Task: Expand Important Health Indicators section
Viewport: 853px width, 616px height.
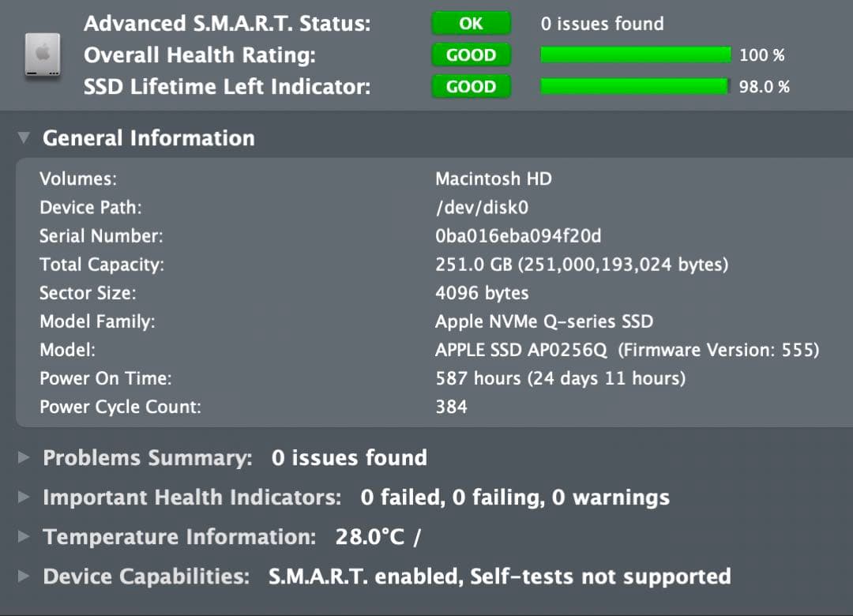Action: 24,498
